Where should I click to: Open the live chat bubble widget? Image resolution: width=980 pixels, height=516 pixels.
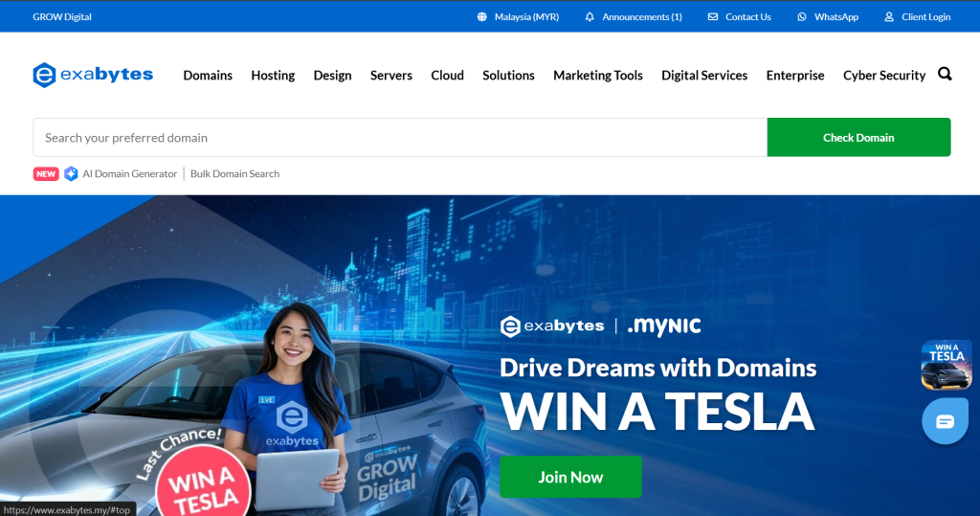pyautogui.click(x=945, y=421)
